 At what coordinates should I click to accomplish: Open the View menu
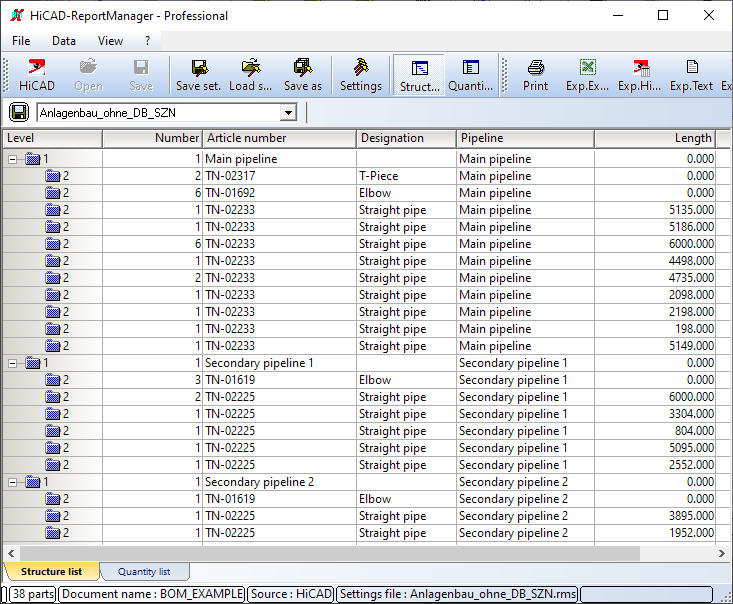pos(110,41)
